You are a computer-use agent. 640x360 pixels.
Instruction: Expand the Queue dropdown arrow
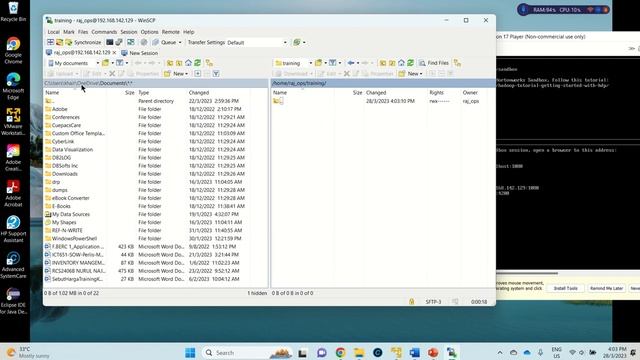click(x=180, y=42)
